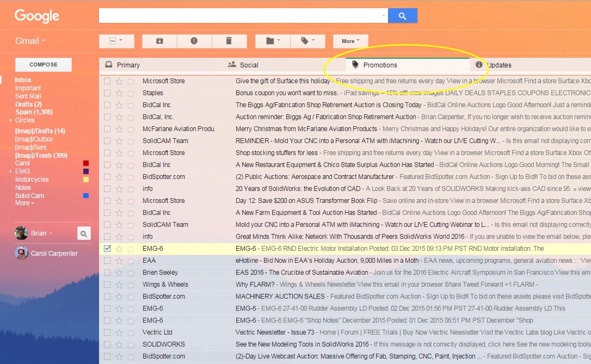Expand the EMG label tree

coord(10,171)
